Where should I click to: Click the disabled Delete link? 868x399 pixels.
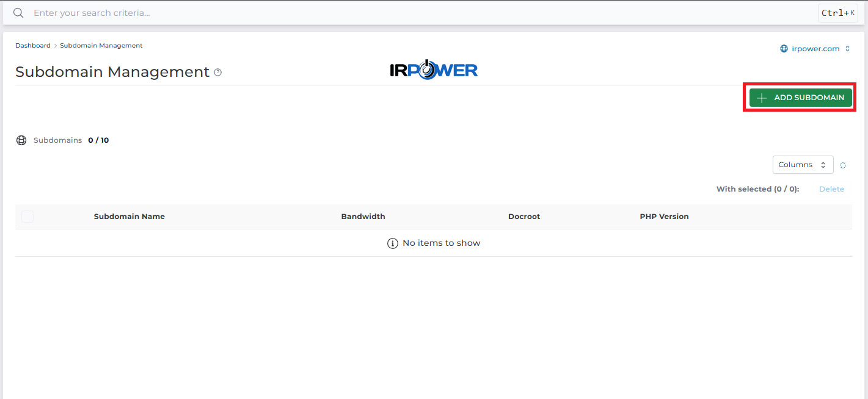(x=831, y=189)
